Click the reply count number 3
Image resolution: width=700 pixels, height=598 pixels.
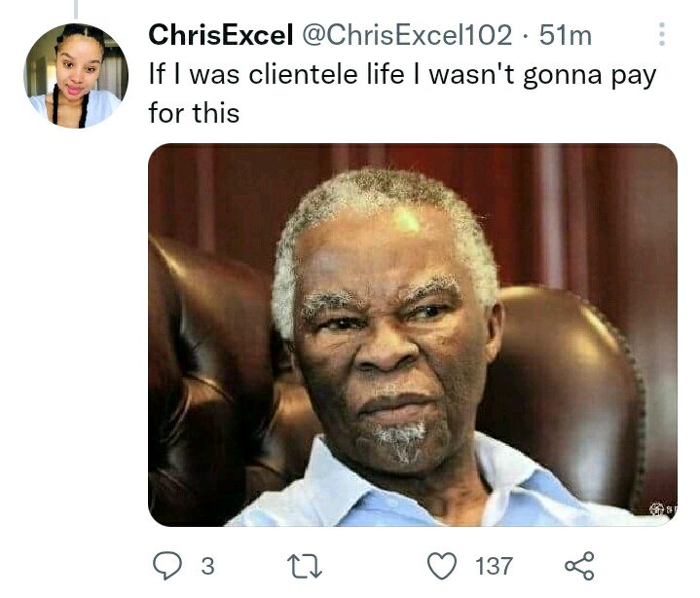(x=208, y=566)
